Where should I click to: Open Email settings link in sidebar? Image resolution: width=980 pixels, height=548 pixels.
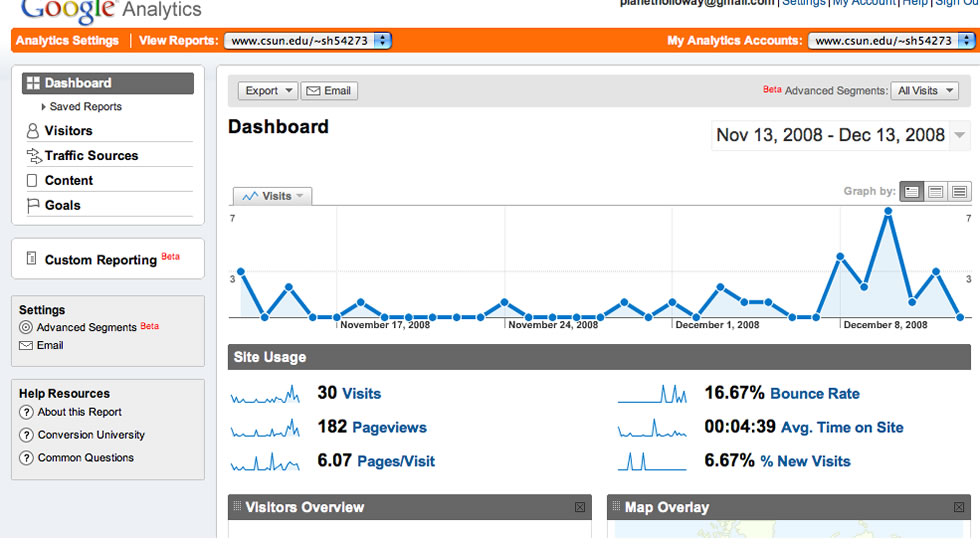[50, 346]
